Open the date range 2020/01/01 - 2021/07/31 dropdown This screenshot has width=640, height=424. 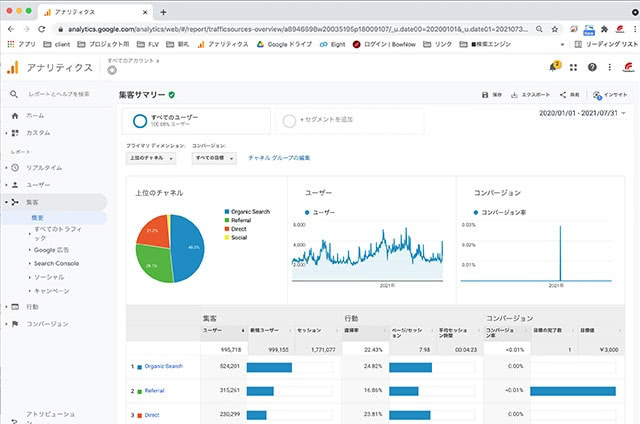[x=582, y=113]
